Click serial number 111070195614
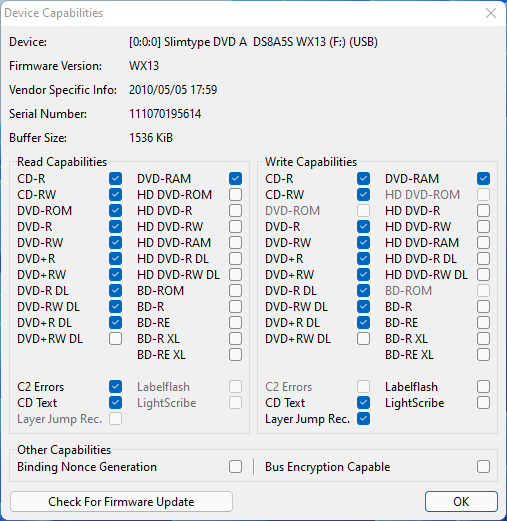This screenshot has width=507, height=521. click(165, 114)
